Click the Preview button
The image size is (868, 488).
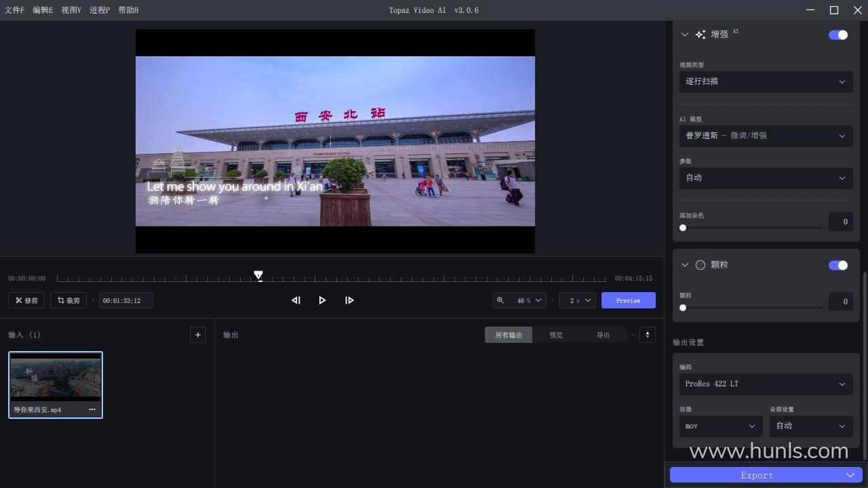[628, 300]
